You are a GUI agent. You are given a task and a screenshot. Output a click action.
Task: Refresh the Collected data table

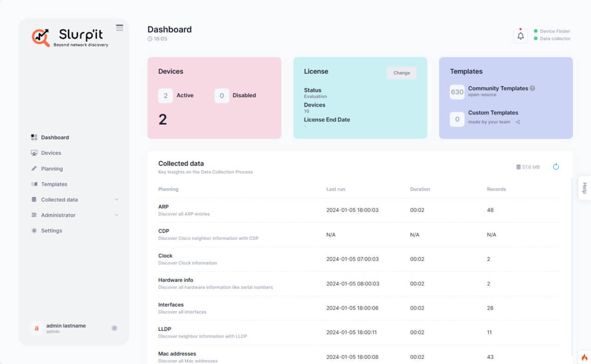(x=555, y=167)
